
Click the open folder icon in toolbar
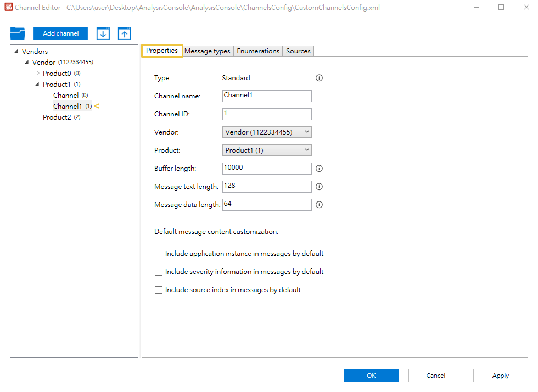(x=18, y=33)
